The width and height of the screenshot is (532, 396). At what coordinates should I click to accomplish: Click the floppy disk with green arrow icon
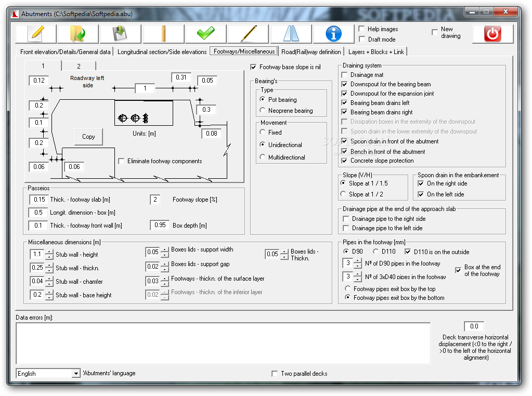click(121, 34)
